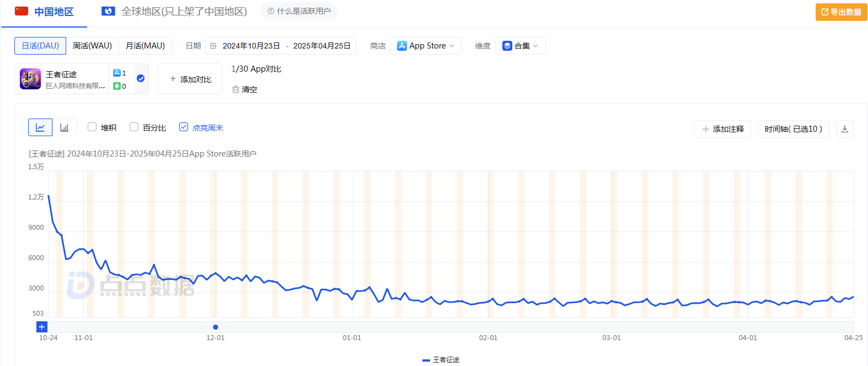868x366 pixels.
Task: Open the 时间轴 timeline selector
Action: click(x=793, y=129)
